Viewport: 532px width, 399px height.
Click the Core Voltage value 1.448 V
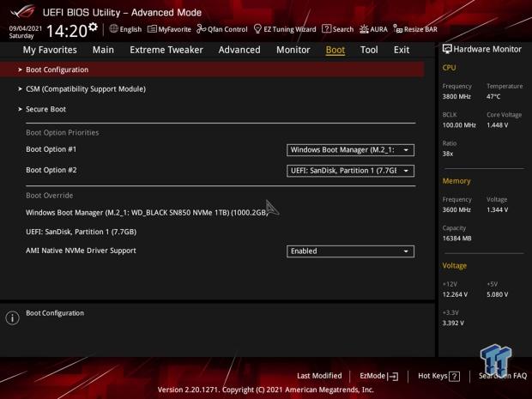tap(498, 125)
